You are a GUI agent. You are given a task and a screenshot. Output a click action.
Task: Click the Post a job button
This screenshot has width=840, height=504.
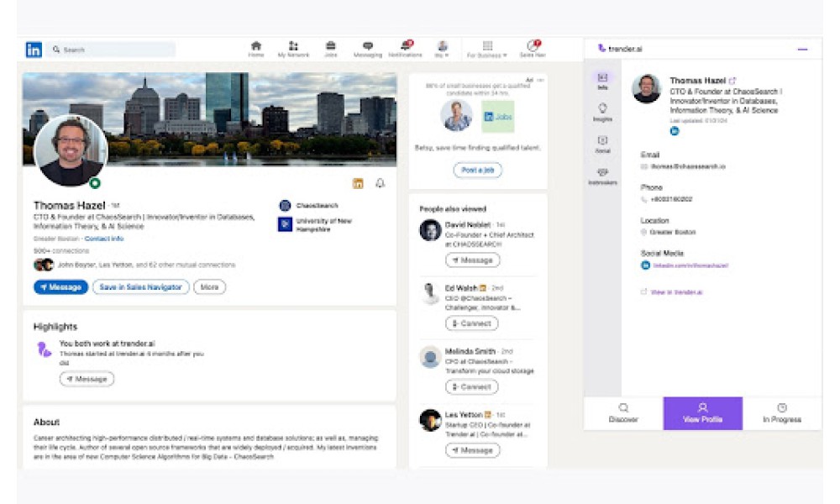(477, 171)
